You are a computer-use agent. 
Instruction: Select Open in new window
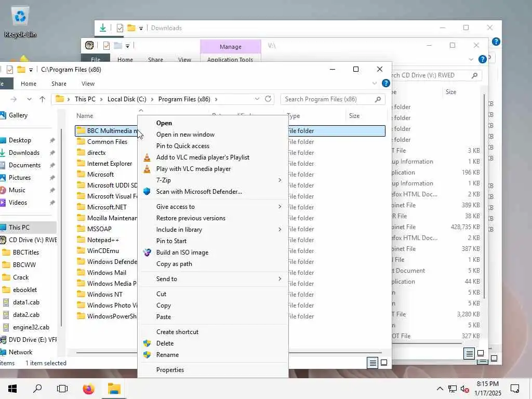(x=212, y=135)
